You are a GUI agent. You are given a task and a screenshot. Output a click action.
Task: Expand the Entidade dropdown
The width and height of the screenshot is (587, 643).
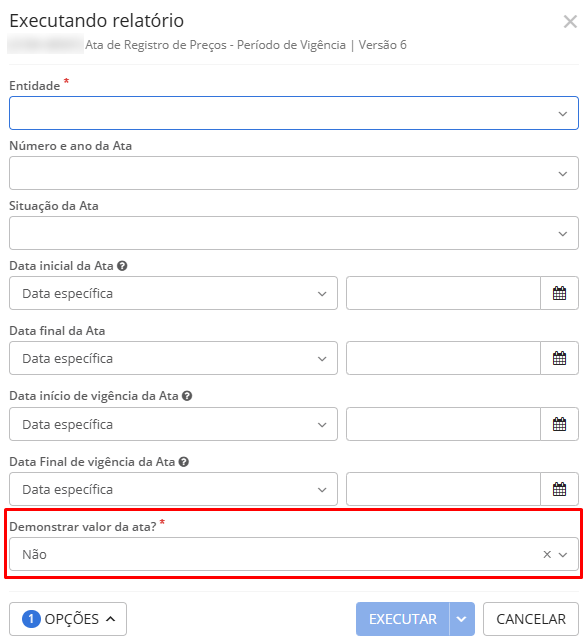294,113
